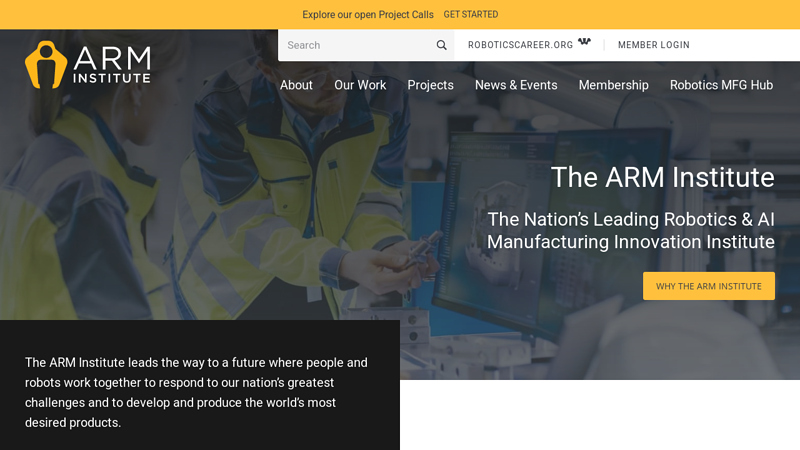Click the WHY THE ARM INSTITUTE button

click(709, 286)
